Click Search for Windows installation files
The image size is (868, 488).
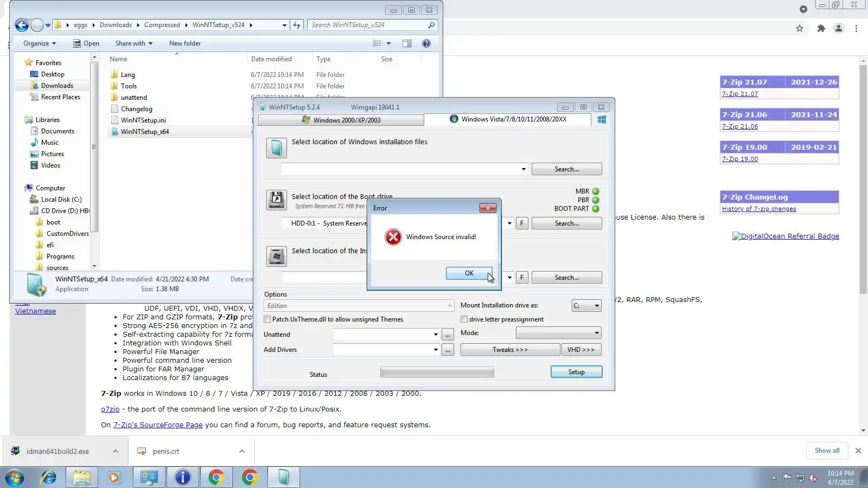pos(566,169)
